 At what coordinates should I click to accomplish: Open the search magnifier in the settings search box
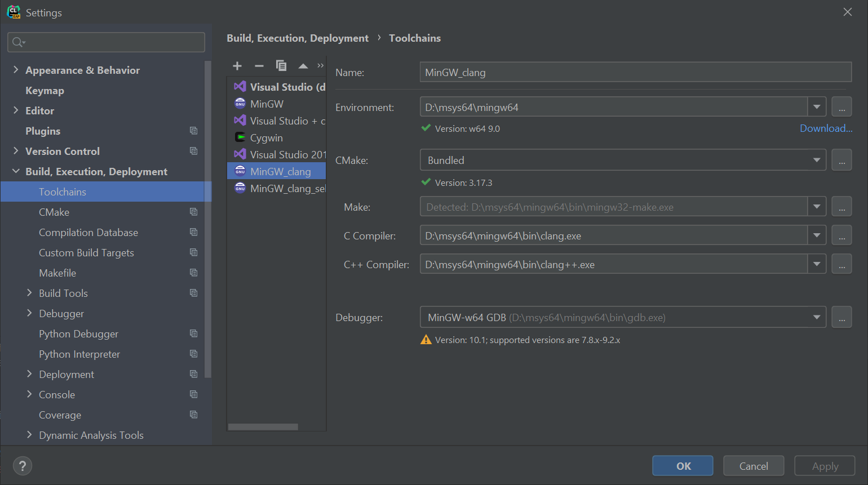[17, 42]
